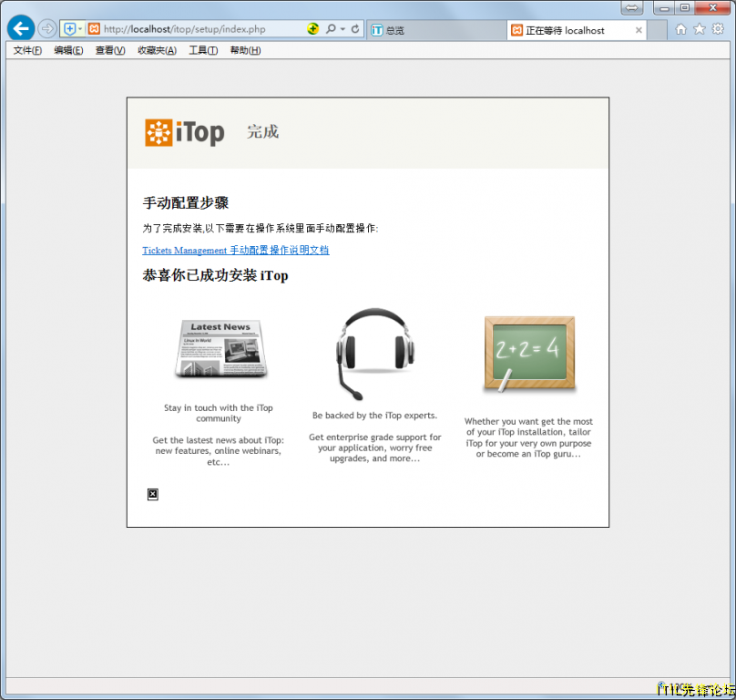Viewport: 736px width, 700px height.
Task: Click the headset support image
Action: click(x=374, y=354)
